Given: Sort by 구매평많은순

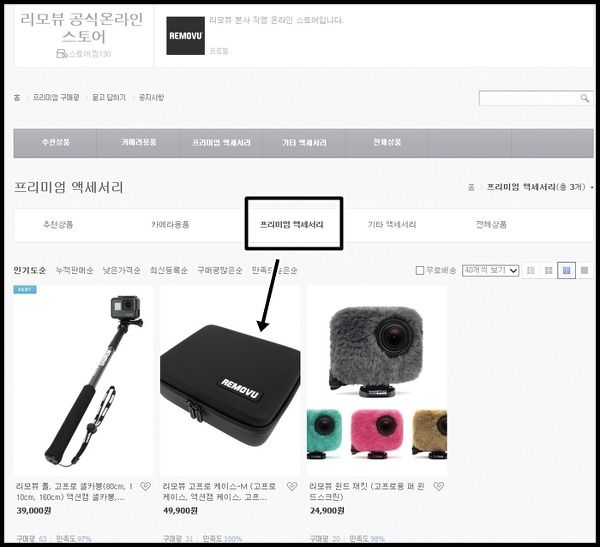Looking at the screenshot, I should pyautogui.click(x=220, y=270).
